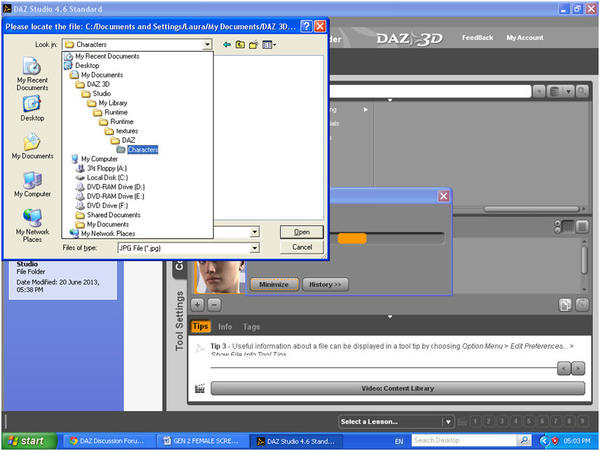Click the Start button
Image resolution: width=600 pixels, height=451 pixels.
[30, 441]
